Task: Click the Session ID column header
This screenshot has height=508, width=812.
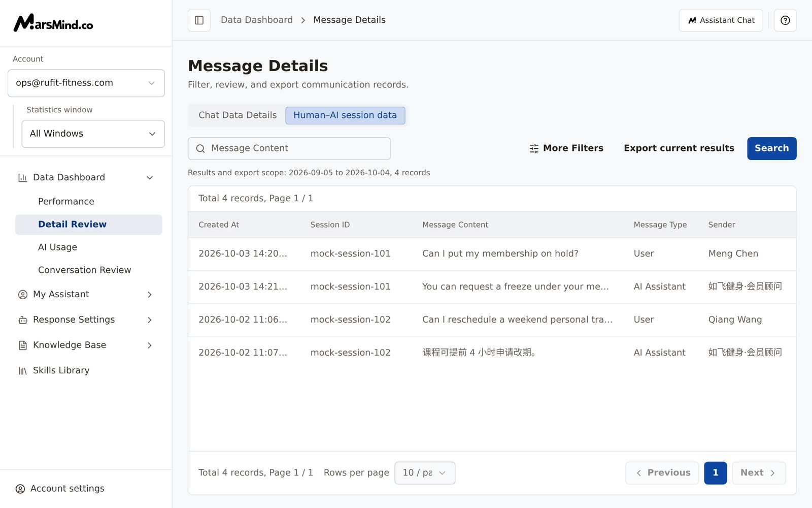Action: 330,225
